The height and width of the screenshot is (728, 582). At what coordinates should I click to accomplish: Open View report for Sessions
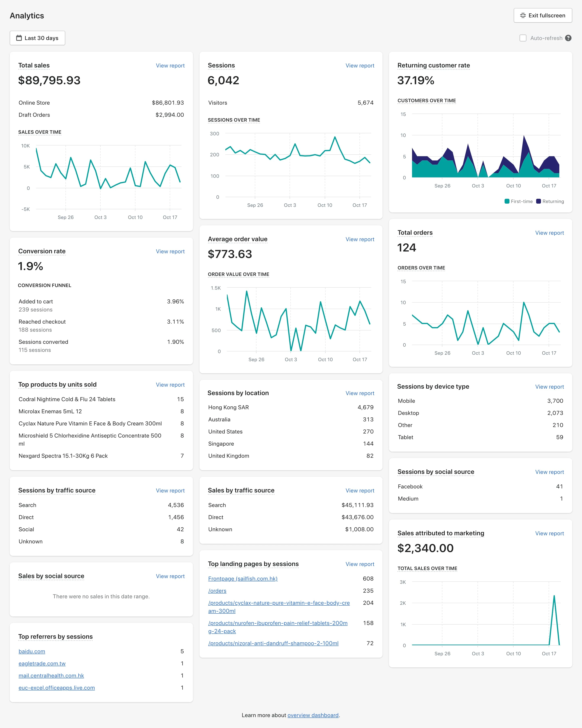(359, 65)
